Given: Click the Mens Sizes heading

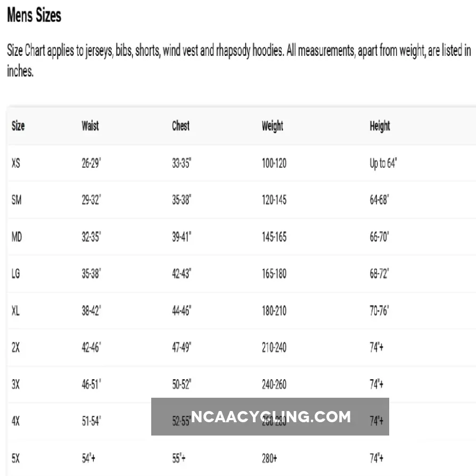Looking at the screenshot, I should click(x=34, y=15).
